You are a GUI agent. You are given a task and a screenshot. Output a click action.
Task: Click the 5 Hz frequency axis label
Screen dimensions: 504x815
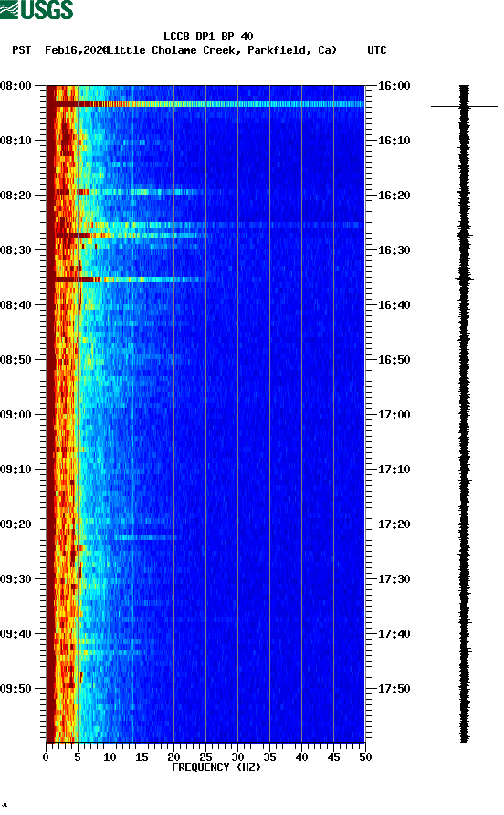pos(78,757)
